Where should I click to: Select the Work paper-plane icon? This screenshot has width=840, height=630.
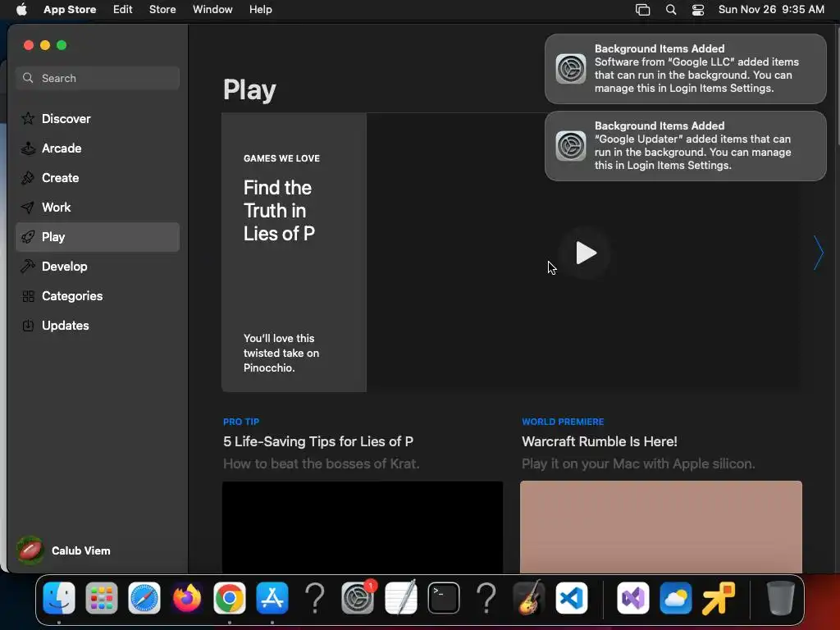(28, 208)
